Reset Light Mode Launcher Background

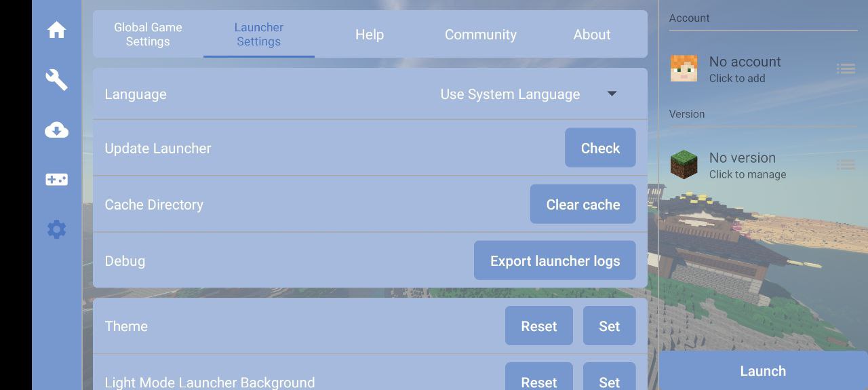(x=539, y=378)
